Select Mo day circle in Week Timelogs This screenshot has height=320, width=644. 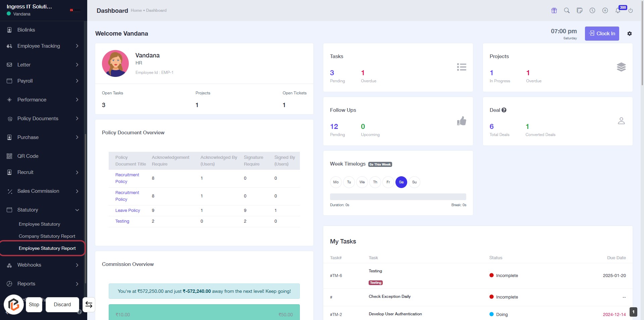point(336,182)
